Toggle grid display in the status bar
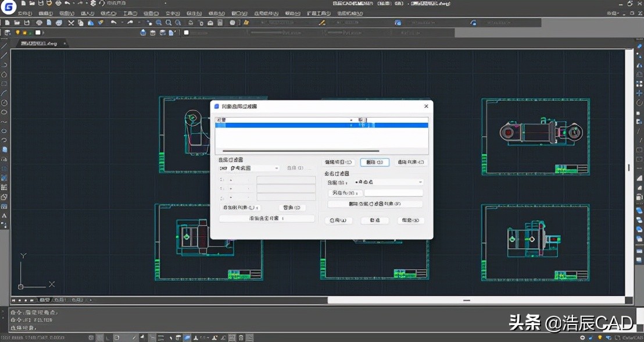 coord(98,336)
